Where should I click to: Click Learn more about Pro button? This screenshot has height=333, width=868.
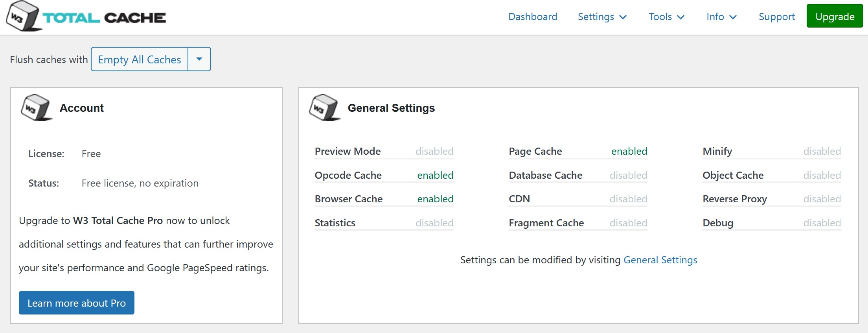pyautogui.click(x=77, y=303)
